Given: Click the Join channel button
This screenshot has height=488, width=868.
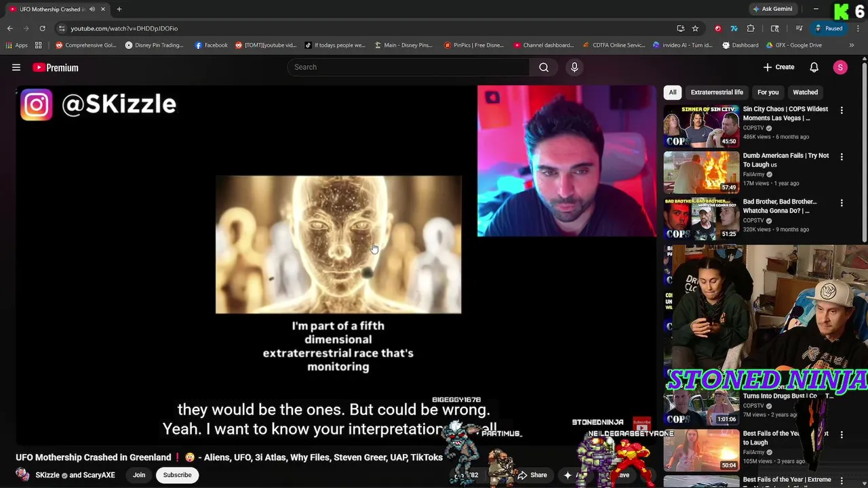Looking at the screenshot, I should [139, 475].
